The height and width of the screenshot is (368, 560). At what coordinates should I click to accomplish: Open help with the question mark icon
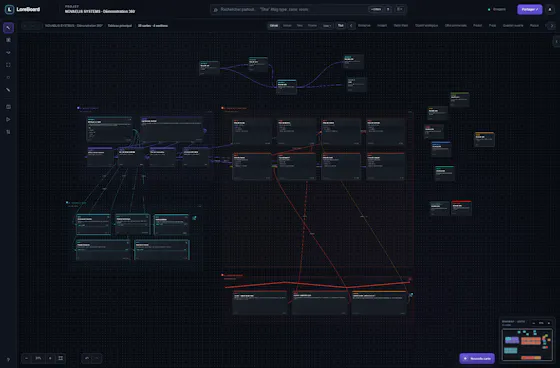point(8,359)
